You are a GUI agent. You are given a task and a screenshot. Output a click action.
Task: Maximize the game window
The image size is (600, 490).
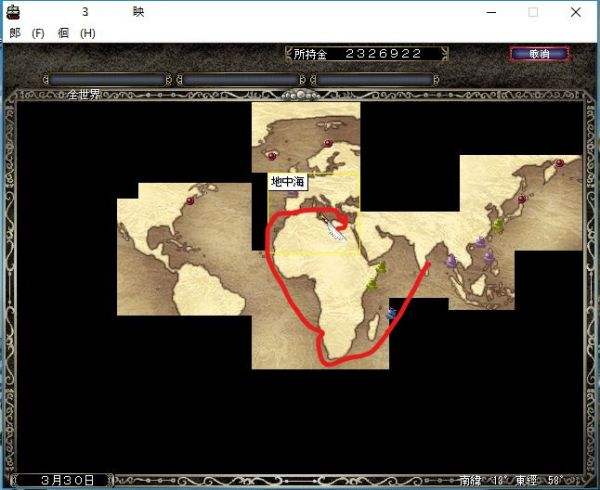tap(533, 12)
